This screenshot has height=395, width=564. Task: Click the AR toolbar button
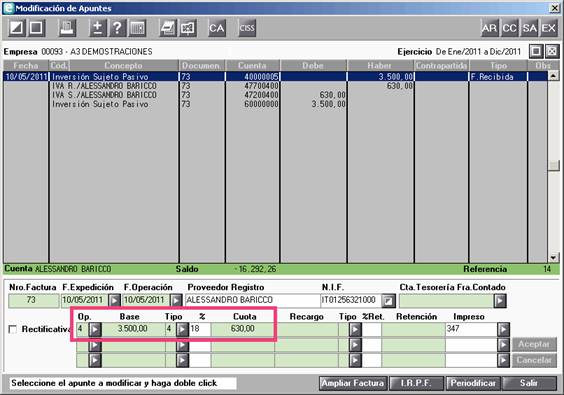[x=490, y=28]
